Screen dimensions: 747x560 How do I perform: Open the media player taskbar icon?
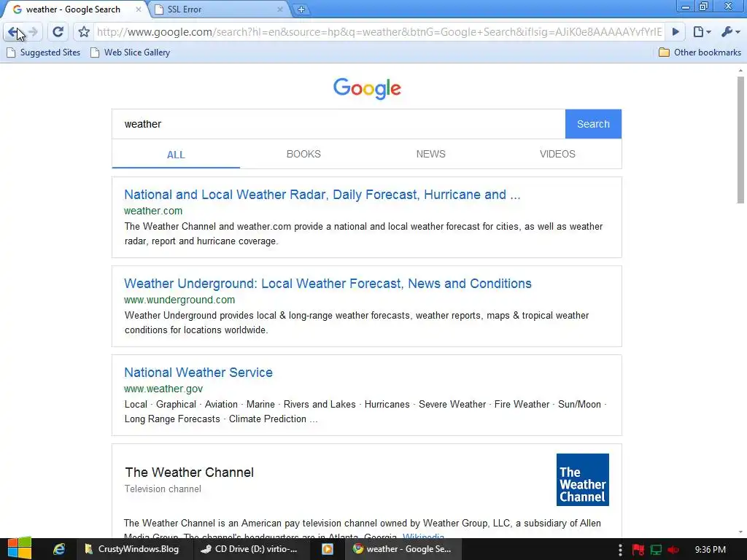(328, 549)
